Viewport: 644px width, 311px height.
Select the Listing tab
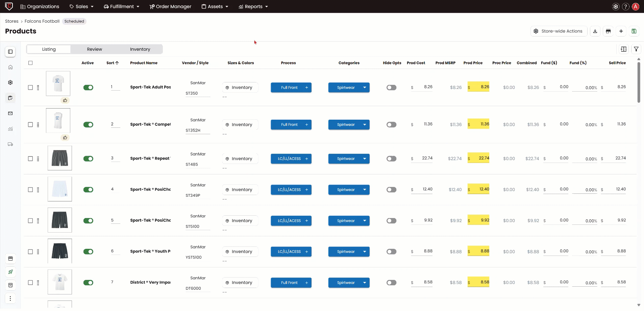pos(49,49)
